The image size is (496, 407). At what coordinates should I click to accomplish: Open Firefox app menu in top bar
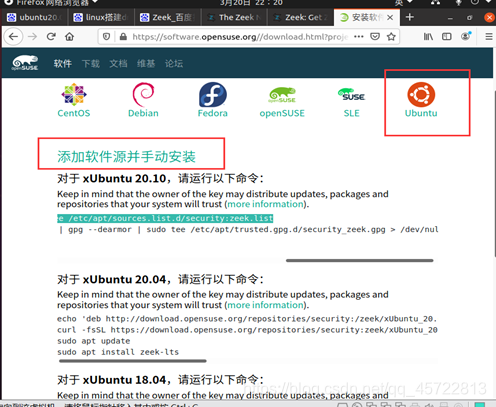[51, 3]
